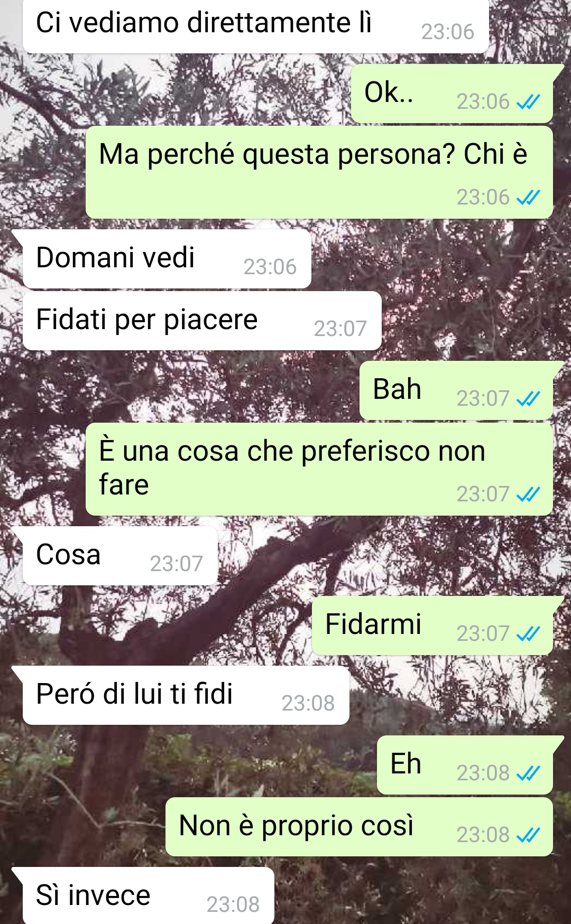The height and width of the screenshot is (924, 571).
Task: Tap the 23:06 timestamp on "Domani vedi"
Action: [270, 267]
